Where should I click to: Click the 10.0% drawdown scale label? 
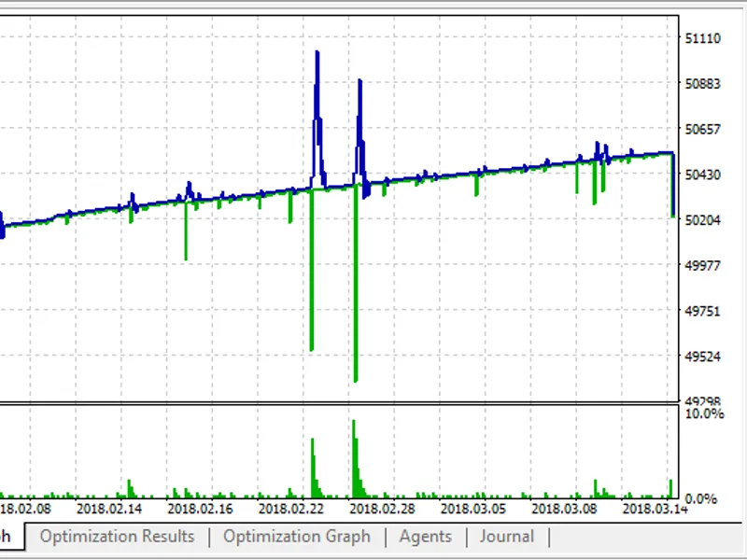pyautogui.click(x=704, y=413)
